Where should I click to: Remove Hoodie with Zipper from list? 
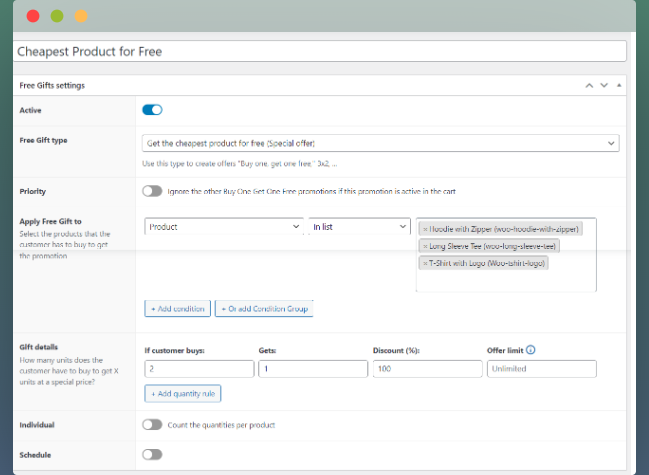pos(425,229)
